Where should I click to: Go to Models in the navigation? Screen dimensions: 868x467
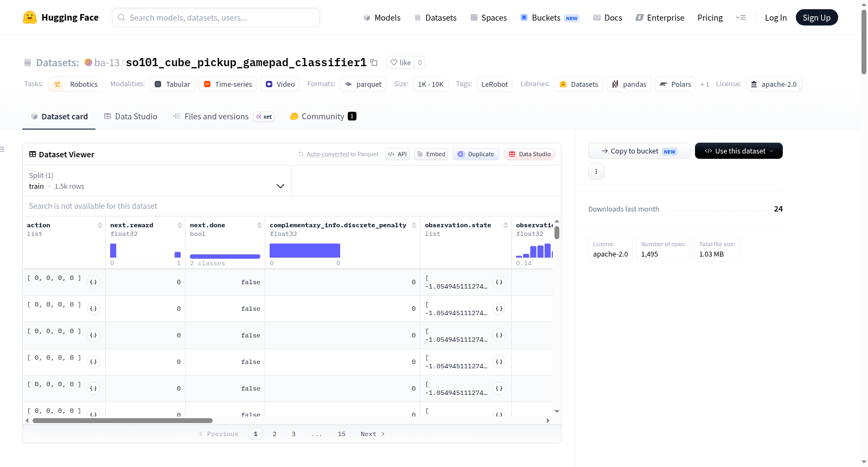tap(382, 17)
